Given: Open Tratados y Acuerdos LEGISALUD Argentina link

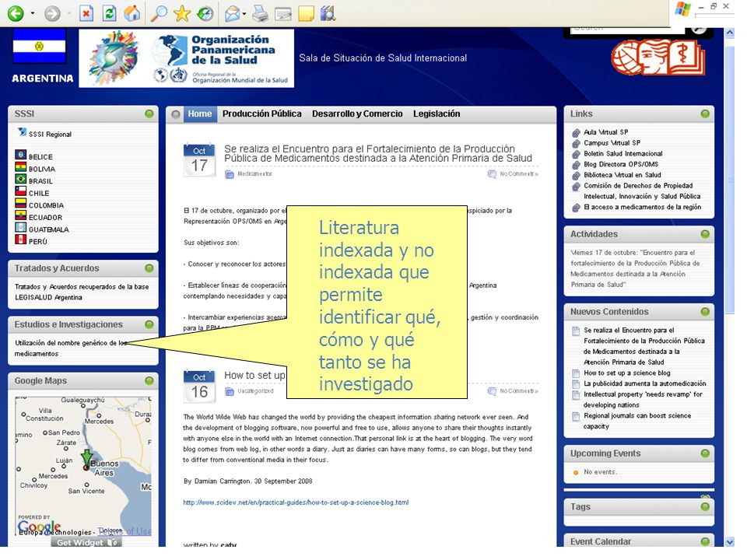Looking at the screenshot, I should [x=82, y=292].
